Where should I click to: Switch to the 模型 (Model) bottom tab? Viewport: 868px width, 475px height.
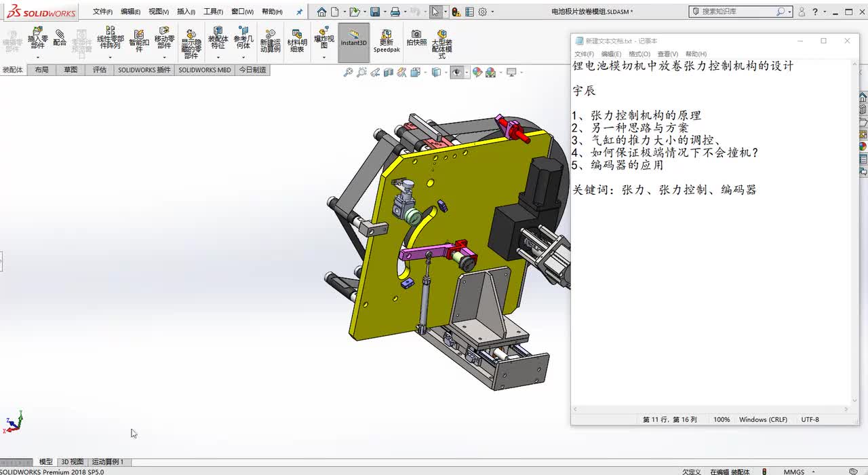coord(46,462)
